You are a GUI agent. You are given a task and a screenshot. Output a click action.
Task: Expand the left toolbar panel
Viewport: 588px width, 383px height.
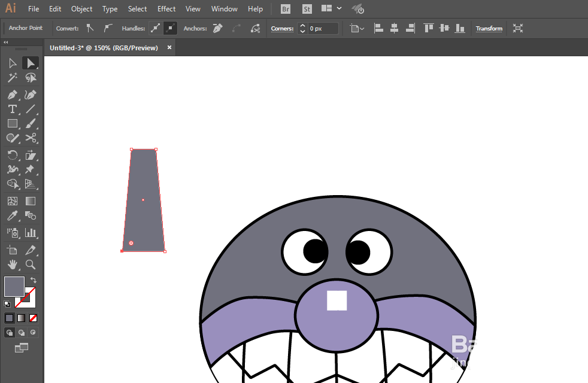(6, 42)
